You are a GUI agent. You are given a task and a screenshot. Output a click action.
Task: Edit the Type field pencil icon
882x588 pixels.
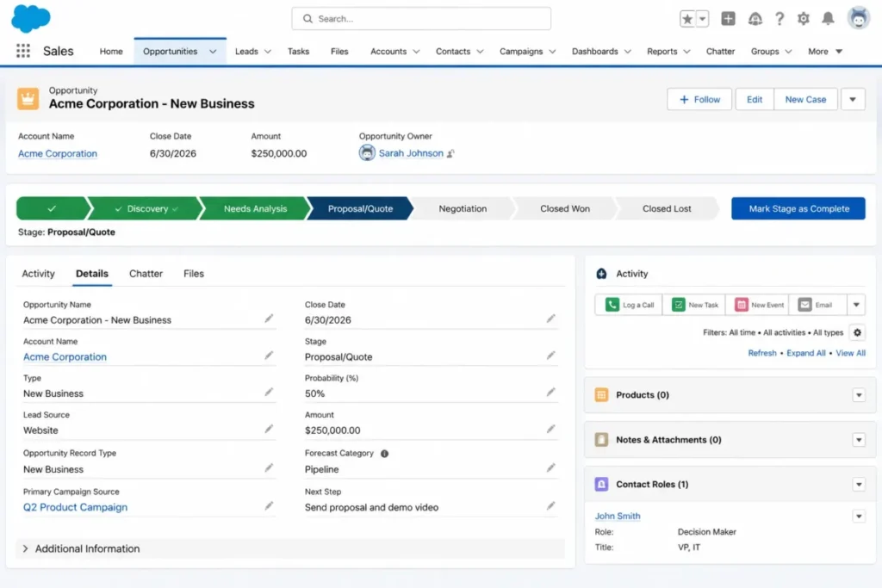pyautogui.click(x=269, y=392)
